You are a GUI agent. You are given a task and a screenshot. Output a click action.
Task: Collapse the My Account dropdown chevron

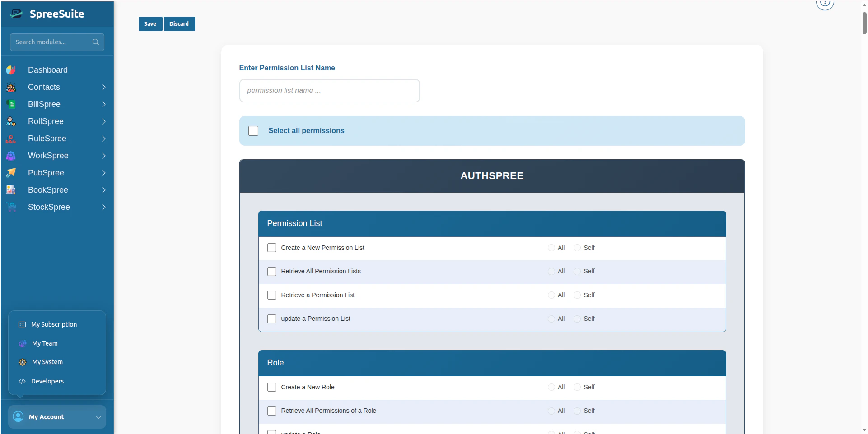(x=98, y=417)
